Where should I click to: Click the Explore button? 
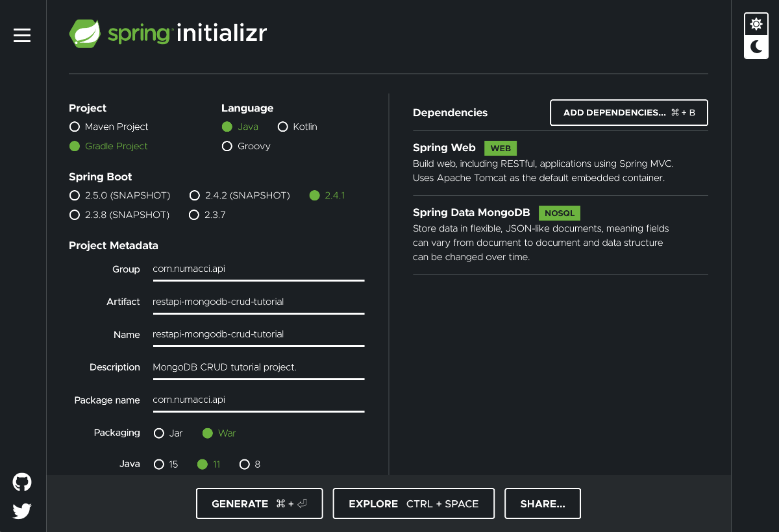(414, 503)
